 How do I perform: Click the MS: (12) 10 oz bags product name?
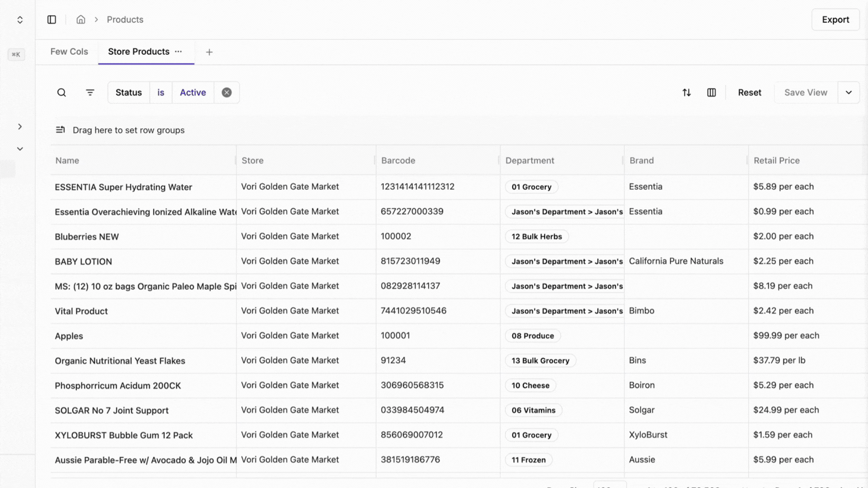(145, 286)
